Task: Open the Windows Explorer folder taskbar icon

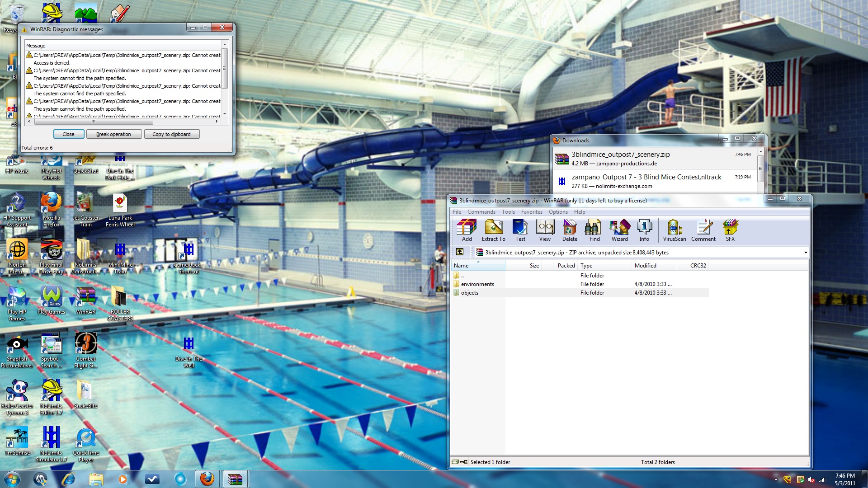Action: 96,479
